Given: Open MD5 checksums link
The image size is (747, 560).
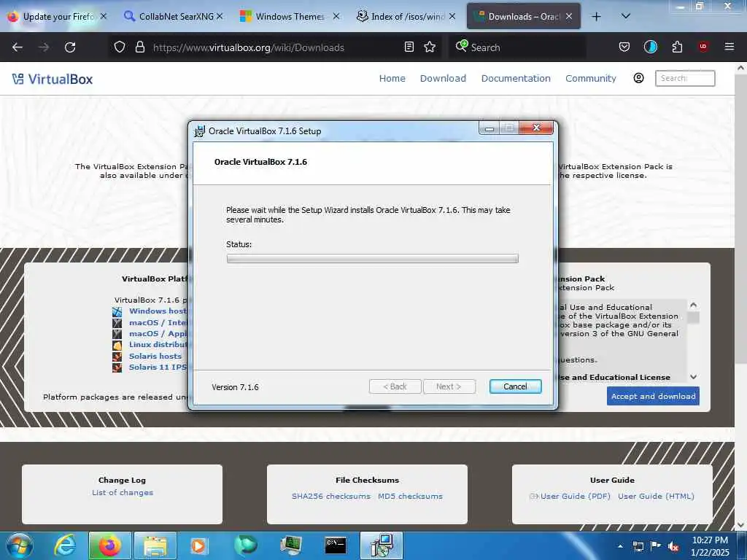Looking at the screenshot, I should point(410,496).
